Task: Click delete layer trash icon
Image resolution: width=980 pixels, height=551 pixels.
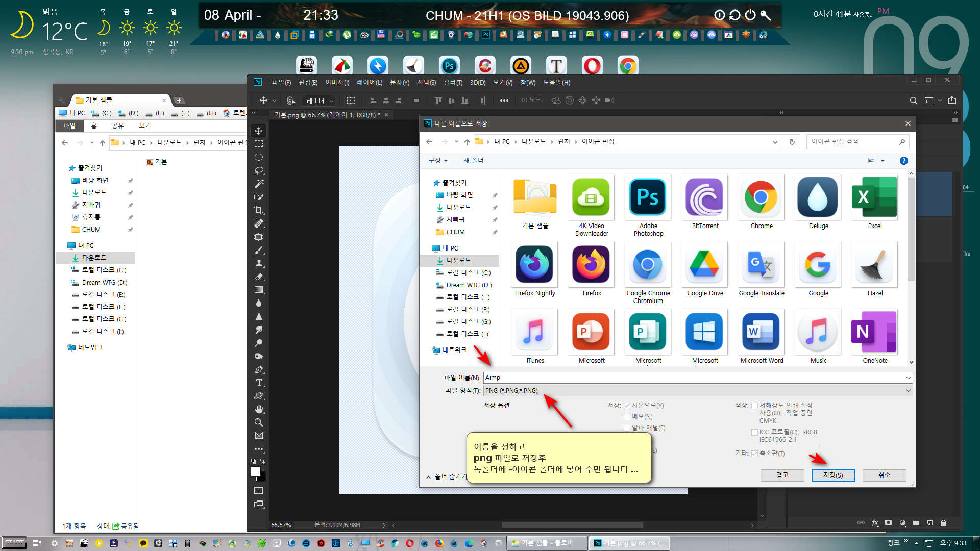Action: tap(943, 523)
